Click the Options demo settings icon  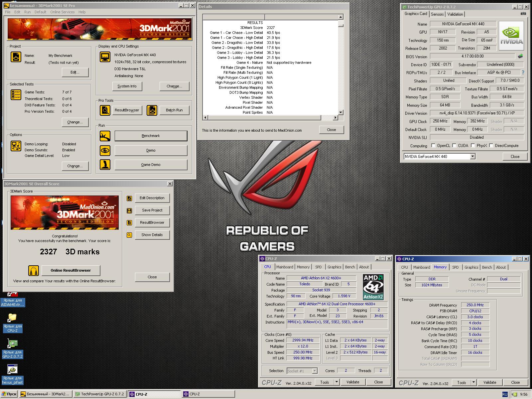[16, 146]
